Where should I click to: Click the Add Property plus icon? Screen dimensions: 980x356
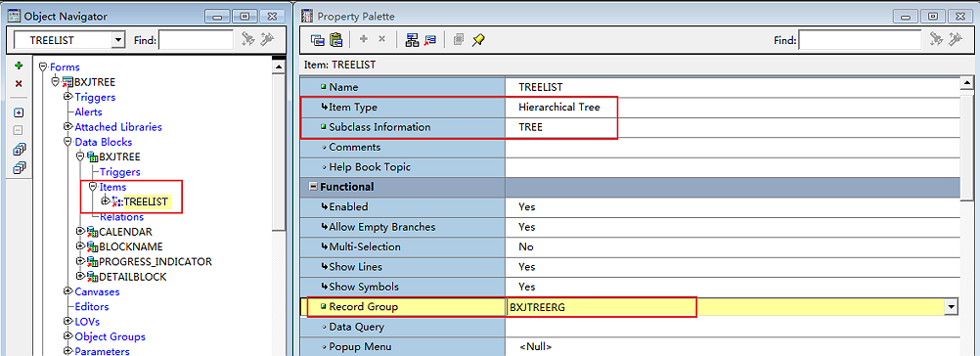click(363, 39)
